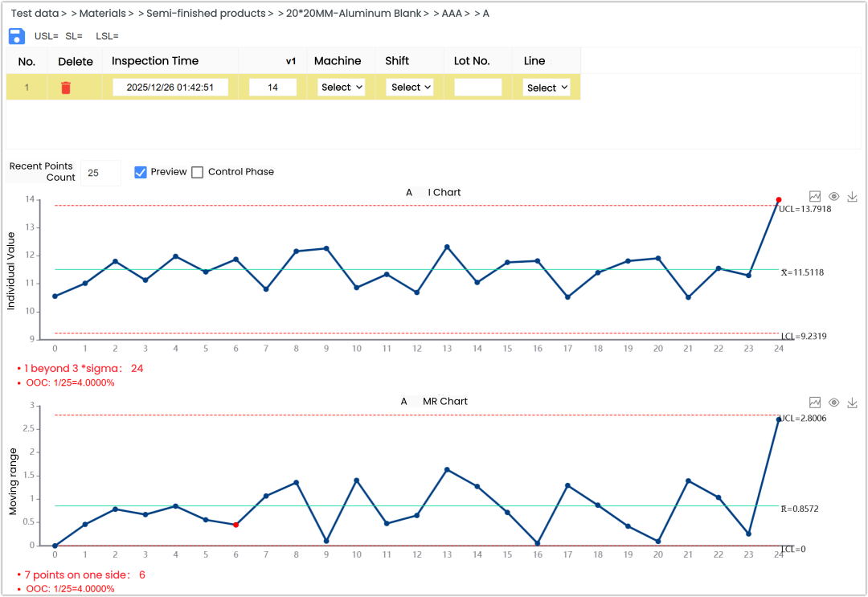Go to Materials in the breadcrumb
The height and width of the screenshot is (597, 868).
coord(102,14)
